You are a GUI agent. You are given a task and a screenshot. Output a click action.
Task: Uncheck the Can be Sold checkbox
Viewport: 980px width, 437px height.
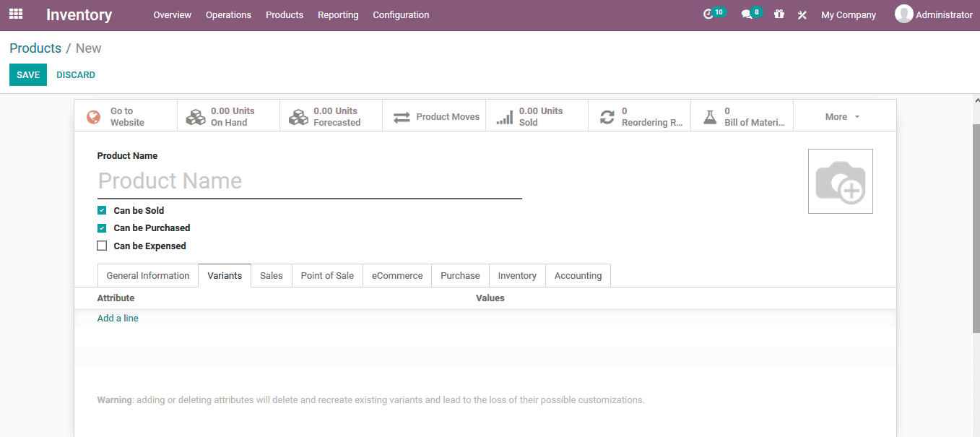point(102,210)
